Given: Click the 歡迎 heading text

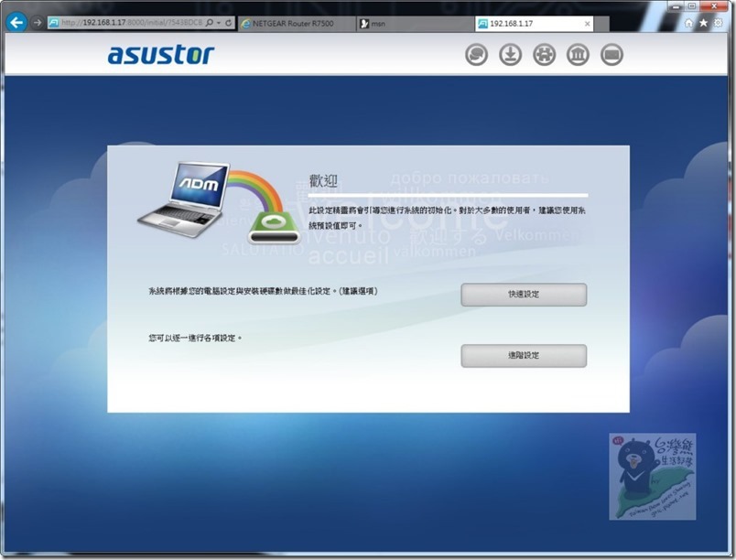Looking at the screenshot, I should [323, 181].
